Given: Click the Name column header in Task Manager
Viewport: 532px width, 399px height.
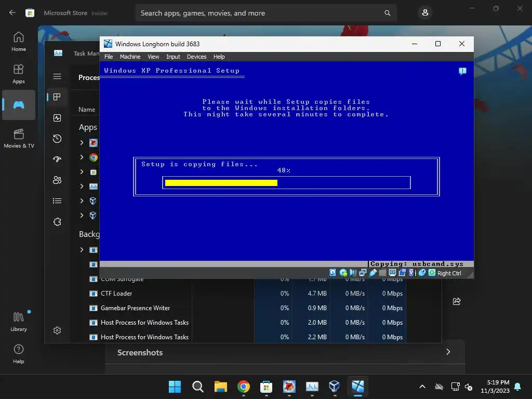Looking at the screenshot, I should click(87, 110).
